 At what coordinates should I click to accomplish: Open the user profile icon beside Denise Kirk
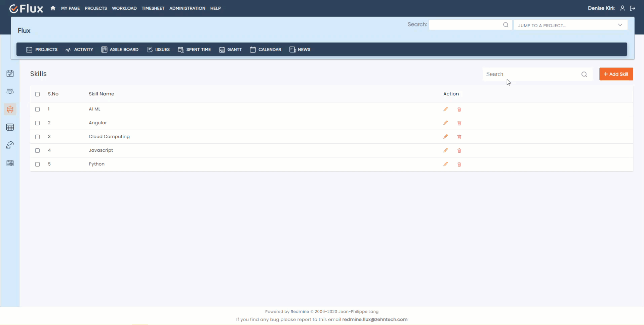coord(622,8)
